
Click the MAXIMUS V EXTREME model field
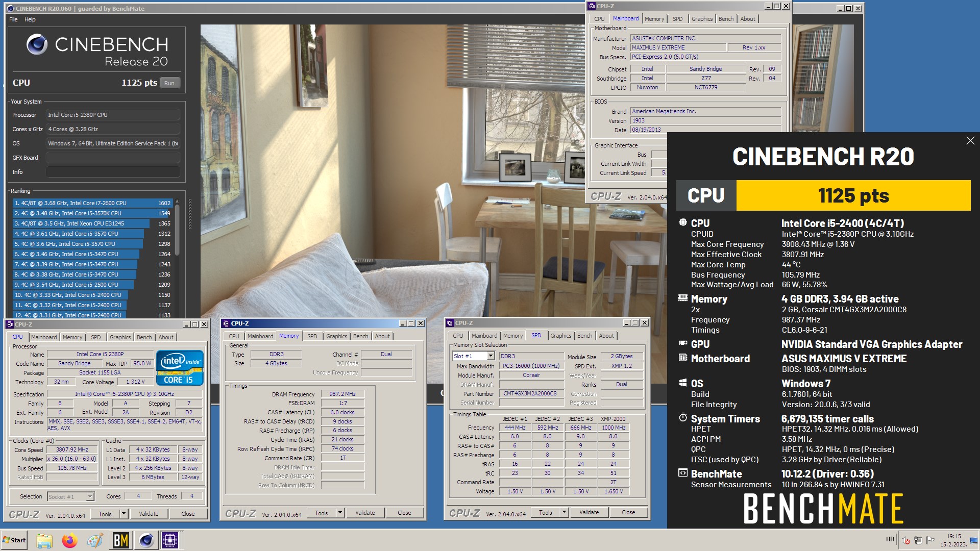(678, 47)
